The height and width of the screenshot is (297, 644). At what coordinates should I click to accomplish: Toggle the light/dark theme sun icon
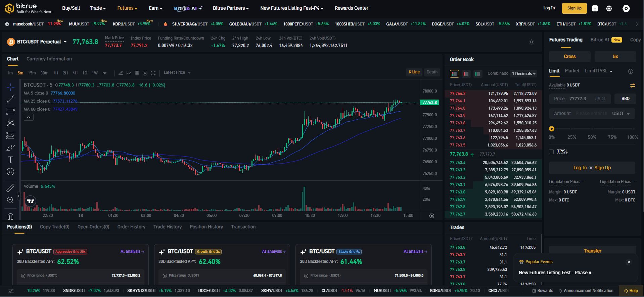(532, 42)
